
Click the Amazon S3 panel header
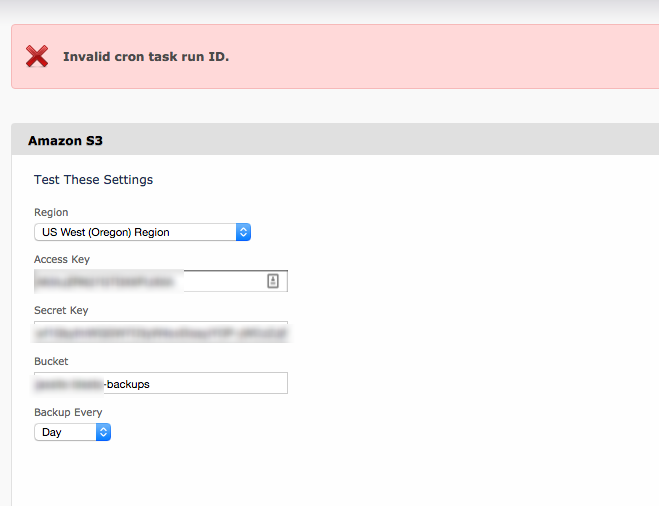(x=335, y=140)
